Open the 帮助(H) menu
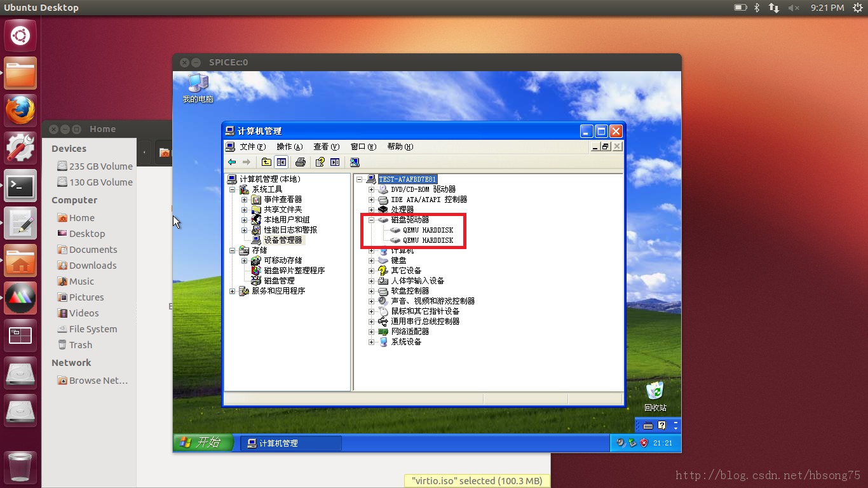The width and height of the screenshot is (868, 488). [400, 147]
